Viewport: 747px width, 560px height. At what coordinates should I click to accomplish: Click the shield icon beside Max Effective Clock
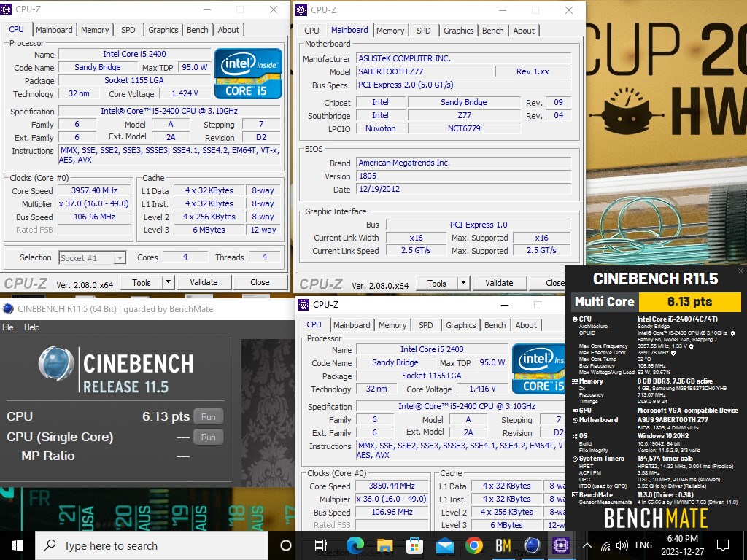673,354
